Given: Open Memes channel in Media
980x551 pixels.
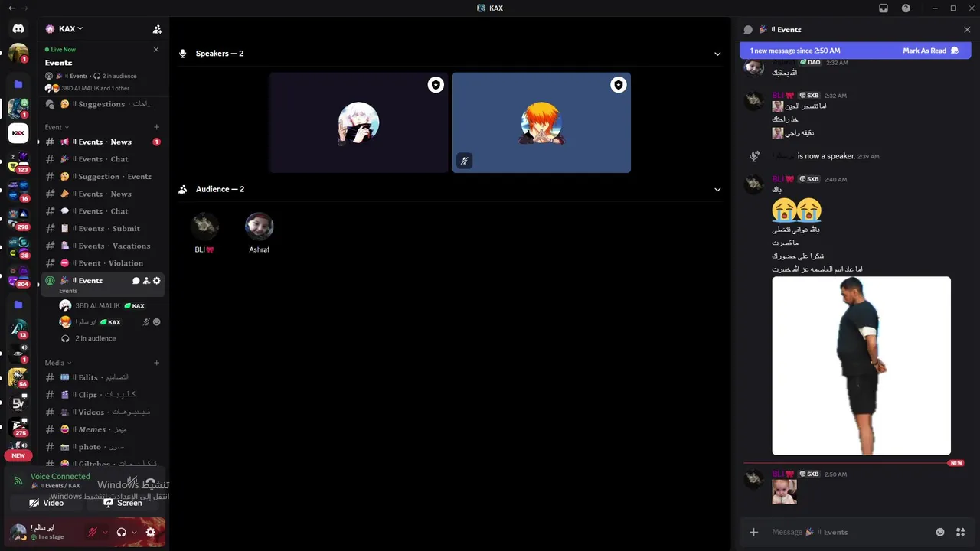Looking at the screenshot, I should pyautogui.click(x=103, y=429).
